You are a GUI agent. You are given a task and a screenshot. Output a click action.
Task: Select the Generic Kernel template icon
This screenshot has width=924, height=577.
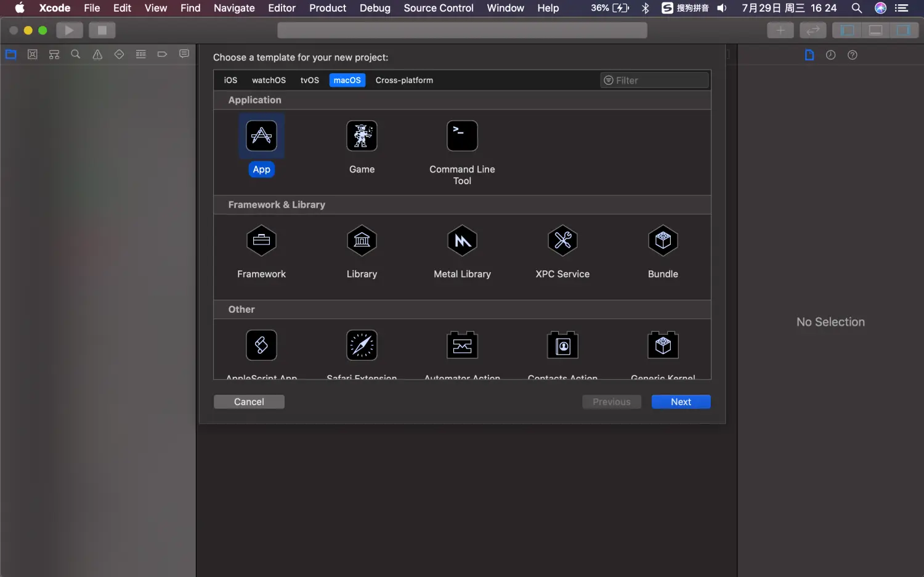[663, 345]
